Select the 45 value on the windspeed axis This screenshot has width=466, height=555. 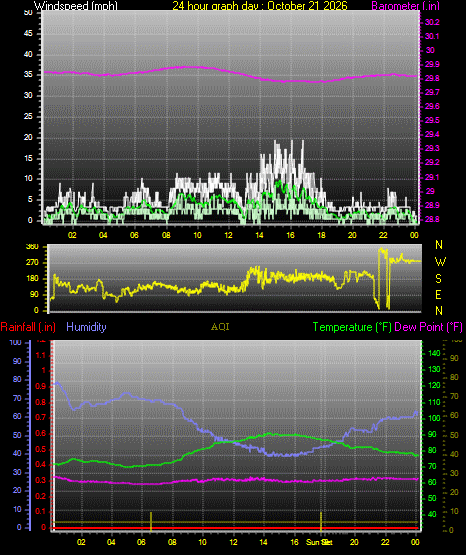click(28, 34)
